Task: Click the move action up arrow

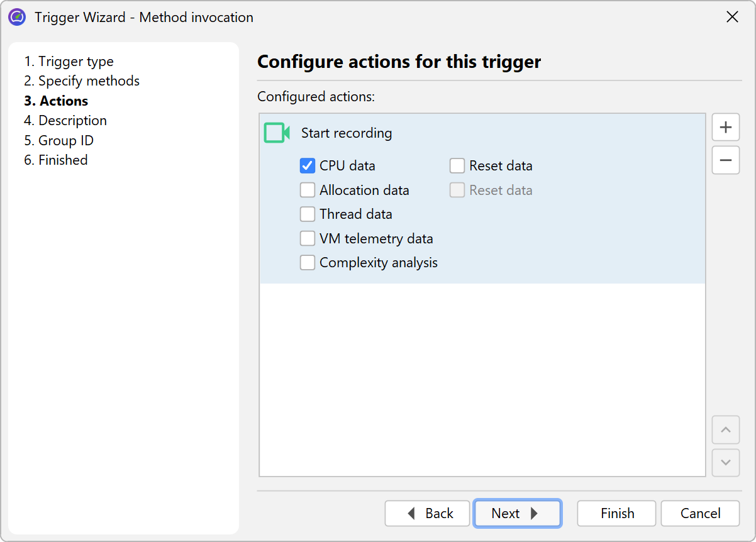Action: coord(725,430)
